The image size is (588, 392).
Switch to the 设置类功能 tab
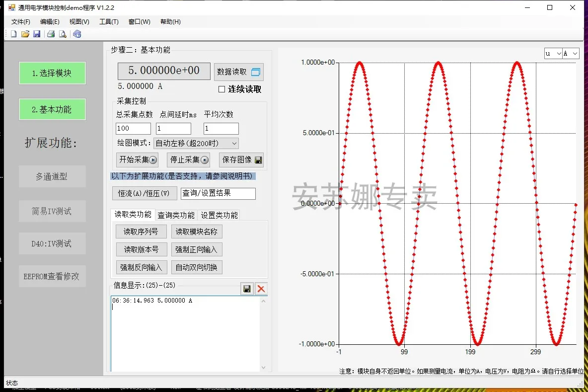[x=219, y=215]
